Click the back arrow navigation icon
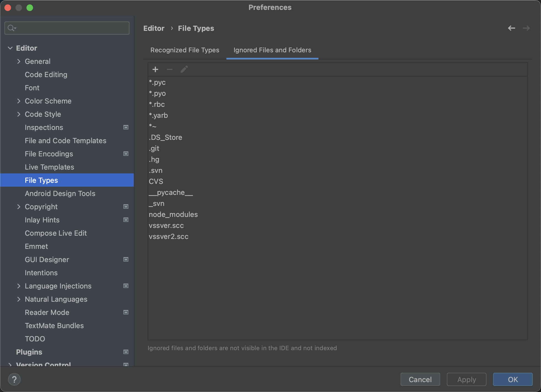 tap(511, 28)
